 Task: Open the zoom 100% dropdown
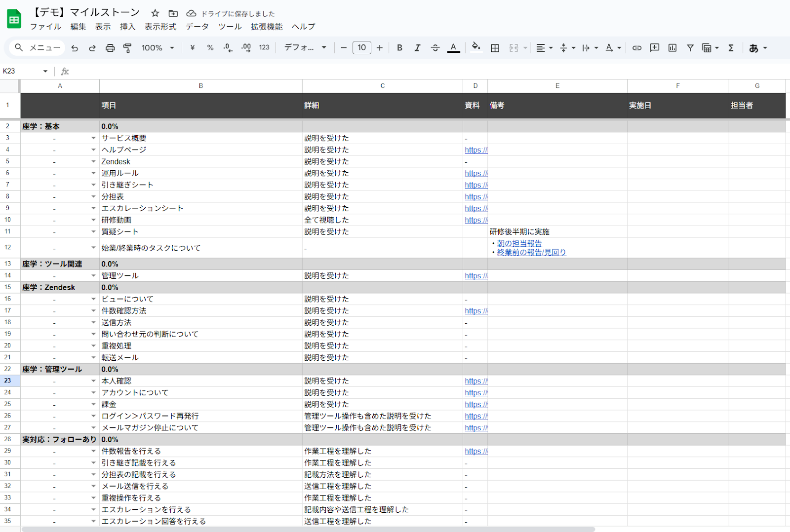[x=158, y=48]
